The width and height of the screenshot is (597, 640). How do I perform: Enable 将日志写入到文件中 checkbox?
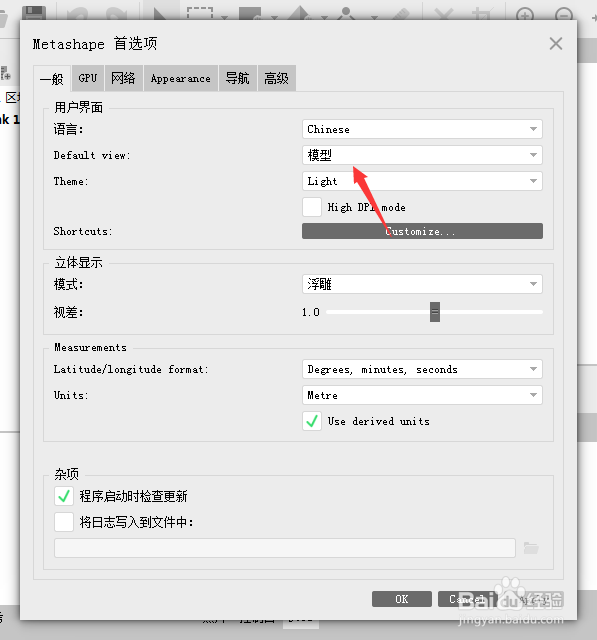(x=64, y=522)
